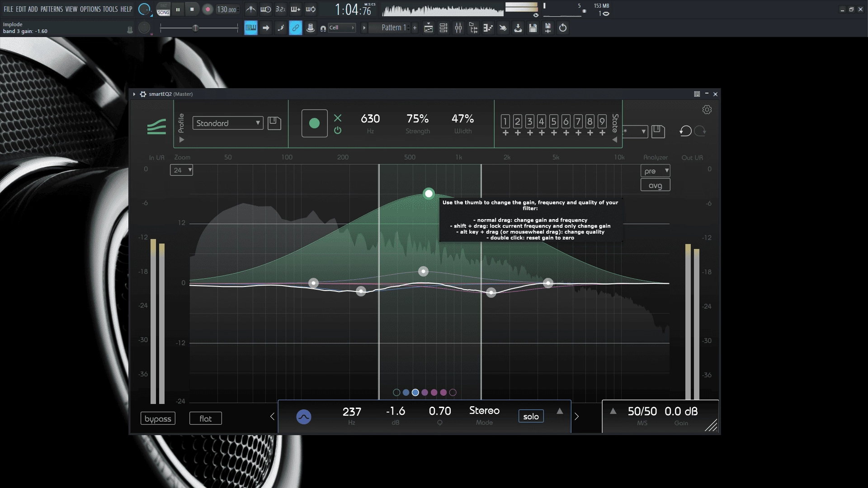
Task: Click the save project floppy icon
Action: [533, 28]
